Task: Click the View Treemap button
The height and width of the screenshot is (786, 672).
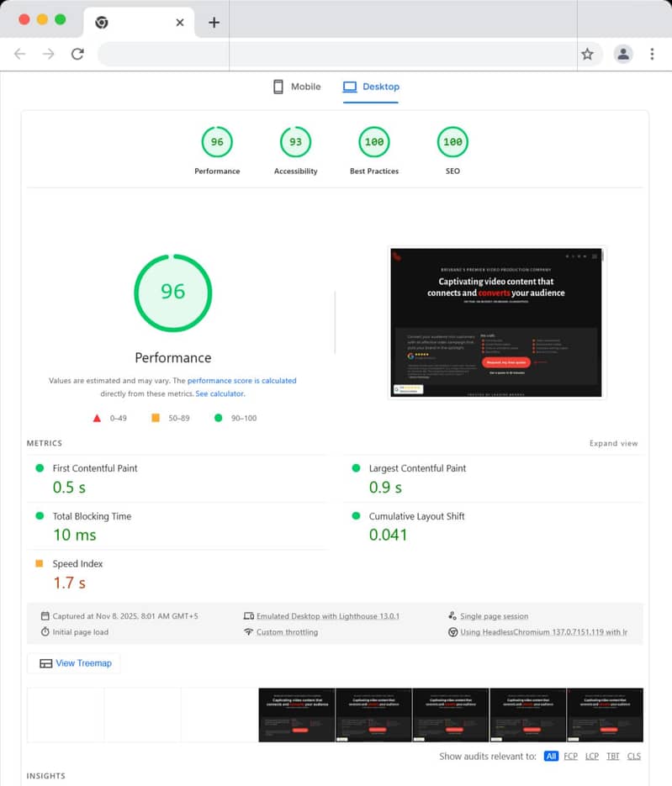Action: tap(74, 663)
